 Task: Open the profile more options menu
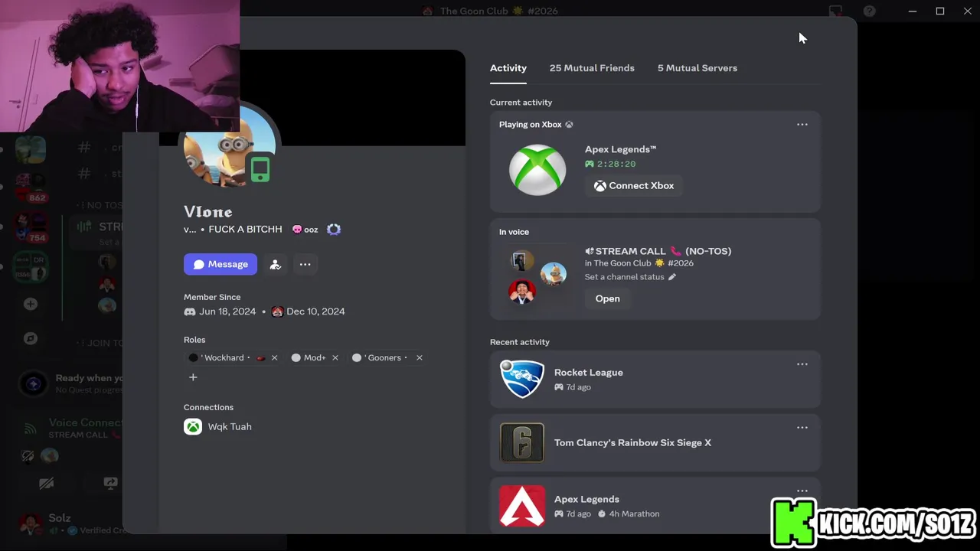point(305,264)
